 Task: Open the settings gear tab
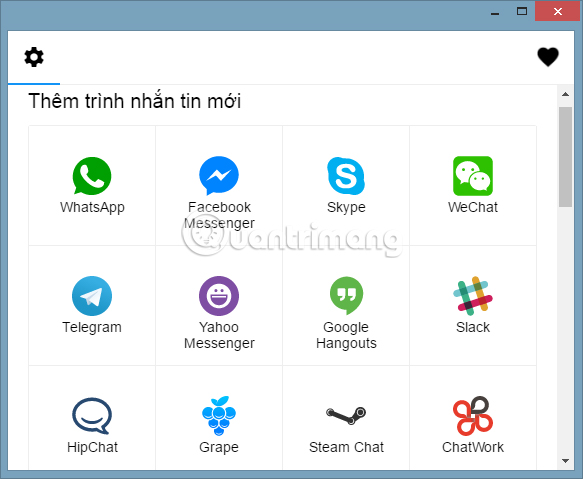tap(34, 57)
